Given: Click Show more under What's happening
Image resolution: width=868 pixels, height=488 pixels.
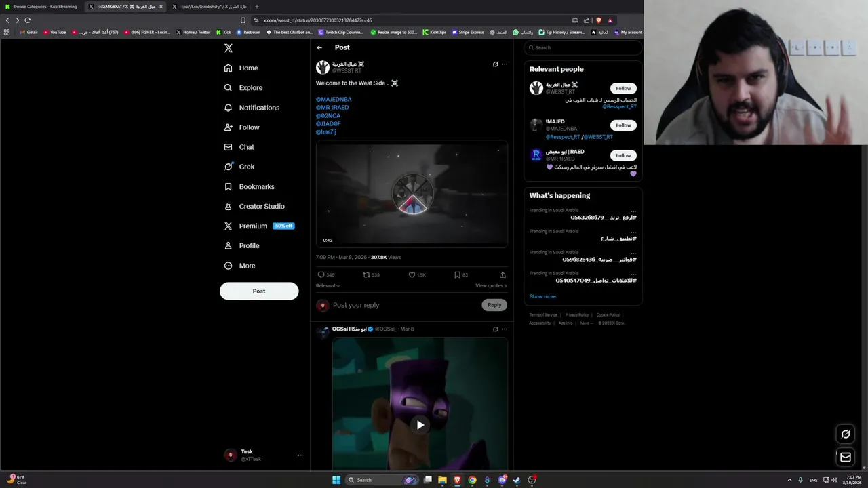Looking at the screenshot, I should pyautogui.click(x=542, y=297).
